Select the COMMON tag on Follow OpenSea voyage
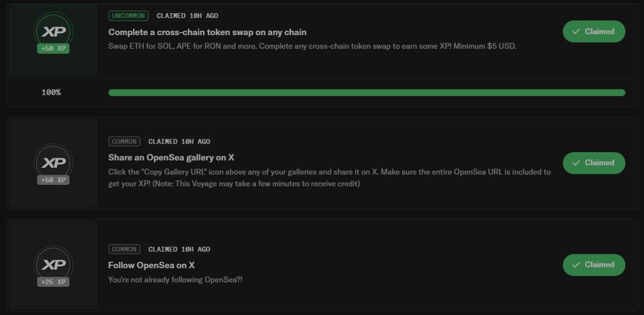 124,249
